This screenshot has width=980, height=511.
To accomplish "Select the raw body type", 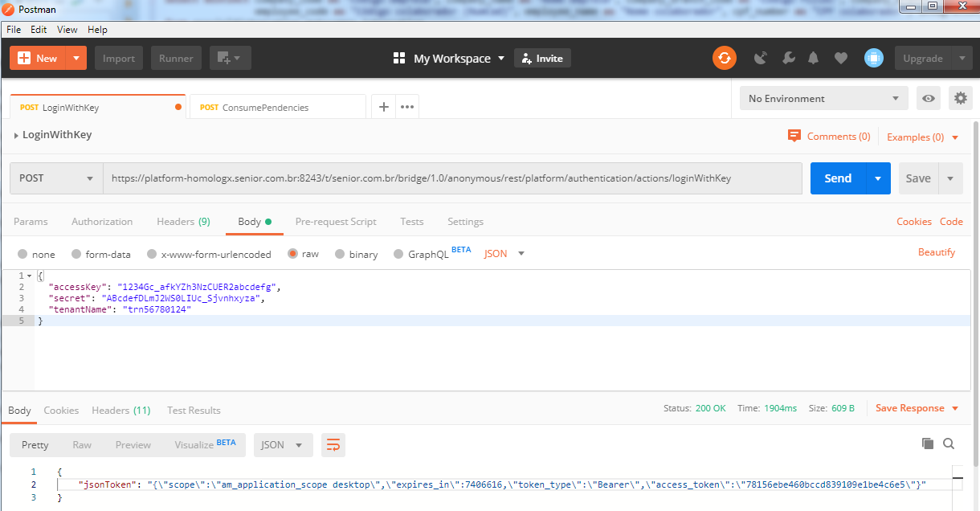I will pyautogui.click(x=292, y=254).
